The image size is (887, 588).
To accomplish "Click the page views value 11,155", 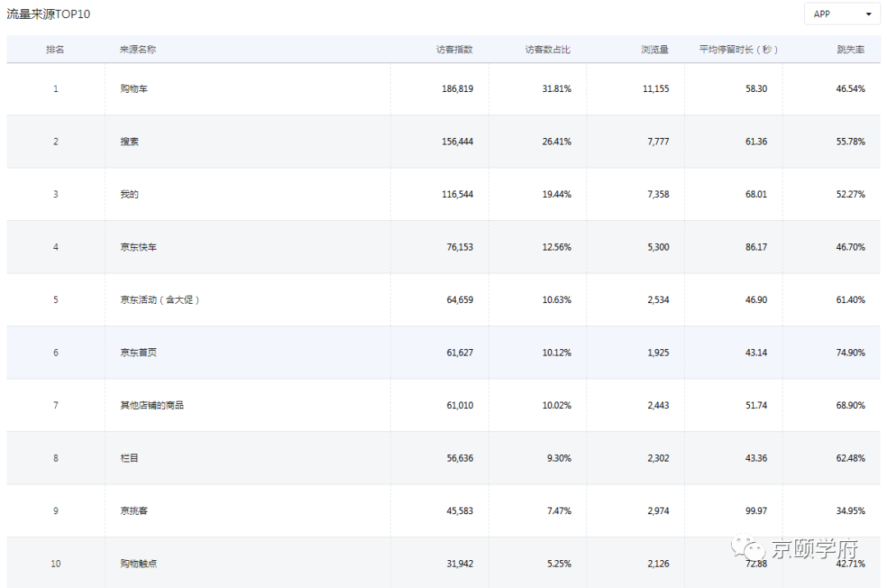I will tap(655, 89).
